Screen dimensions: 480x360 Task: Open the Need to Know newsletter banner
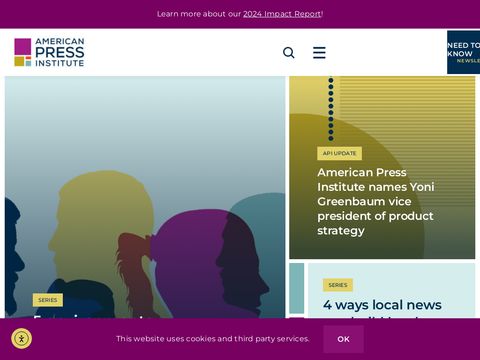[463, 52]
